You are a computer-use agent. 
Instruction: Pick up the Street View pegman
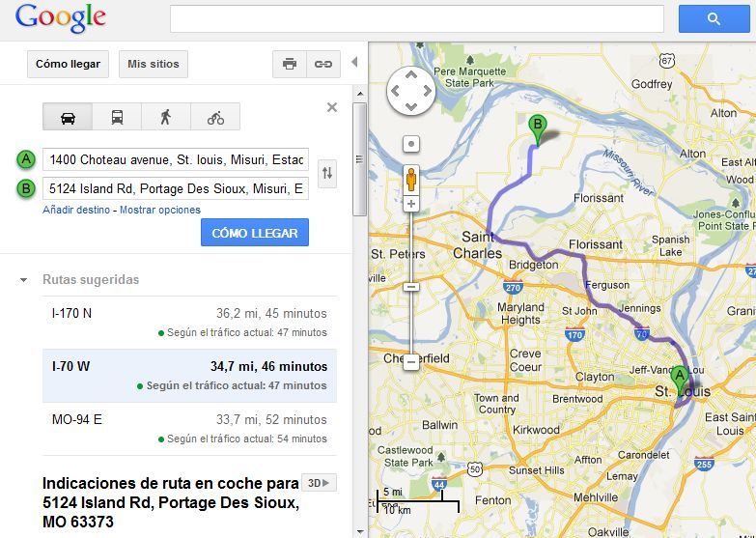coord(411,180)
